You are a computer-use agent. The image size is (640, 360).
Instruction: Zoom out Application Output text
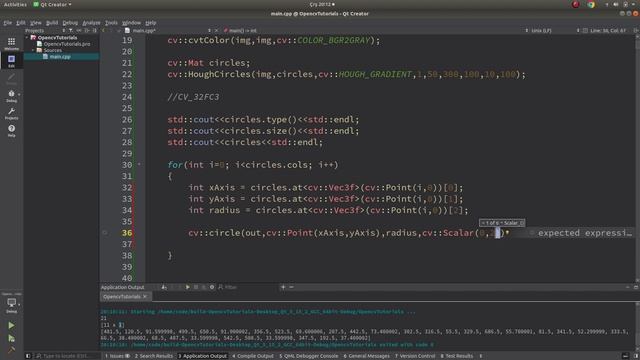click(x=291, y=287)
